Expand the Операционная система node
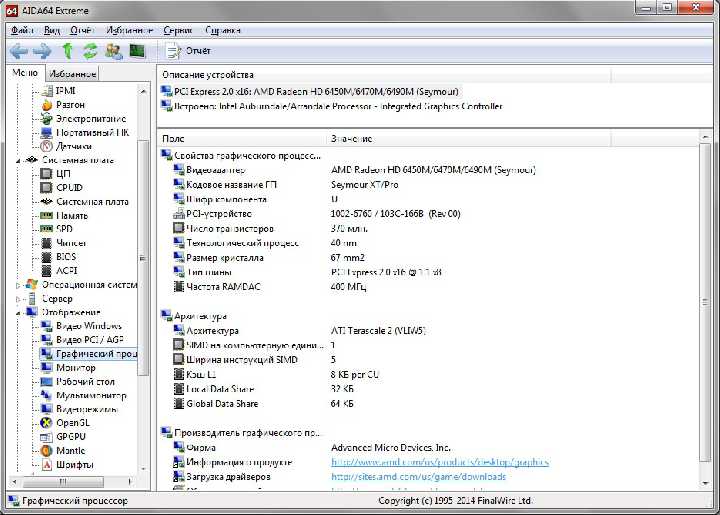 (18, 285)
